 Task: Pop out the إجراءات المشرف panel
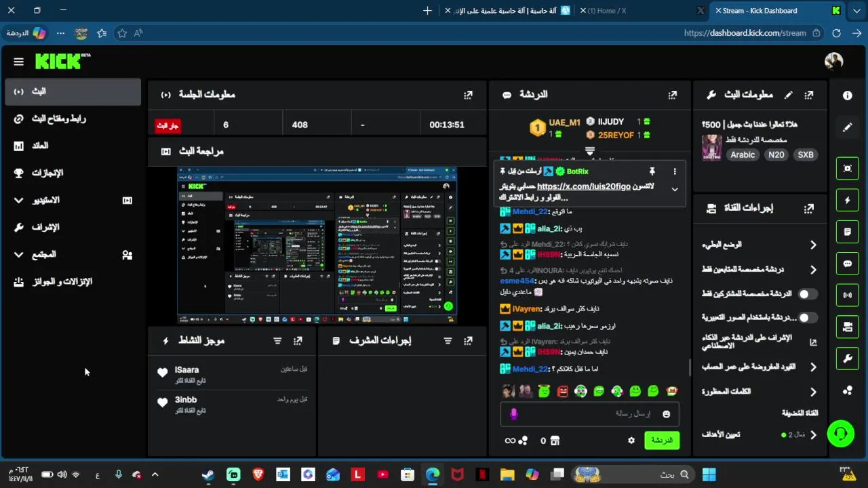coord(468,341)
